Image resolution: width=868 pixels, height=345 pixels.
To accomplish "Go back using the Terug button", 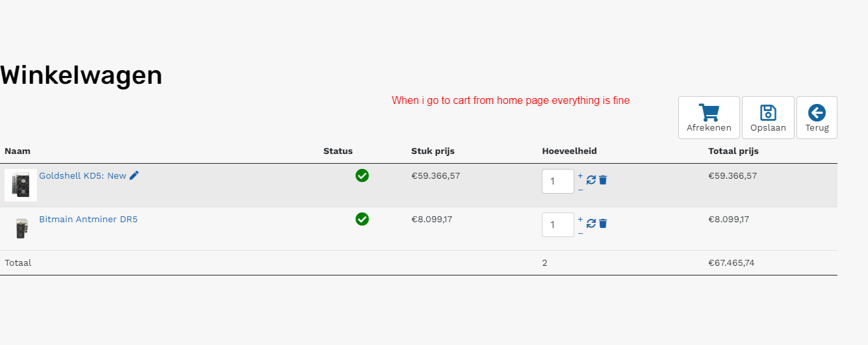I will pyautogui.click(x=817, y=118).
